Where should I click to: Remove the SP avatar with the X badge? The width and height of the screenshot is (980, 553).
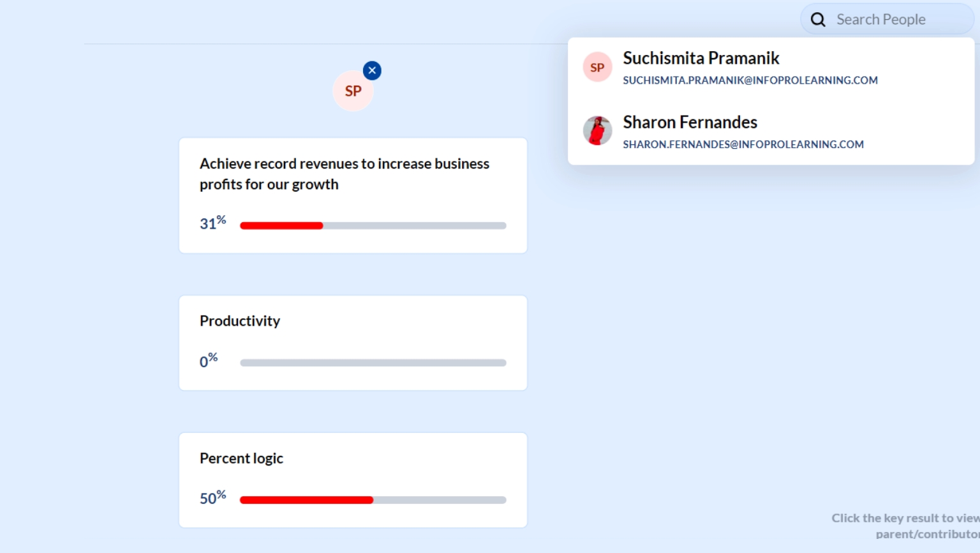click(x=372, y=70)
